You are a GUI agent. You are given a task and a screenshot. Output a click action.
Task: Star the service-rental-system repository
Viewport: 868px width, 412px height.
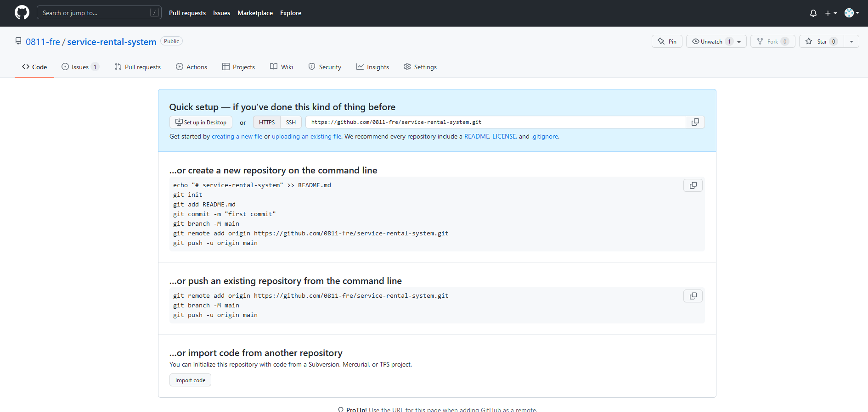tap(821, 42)
